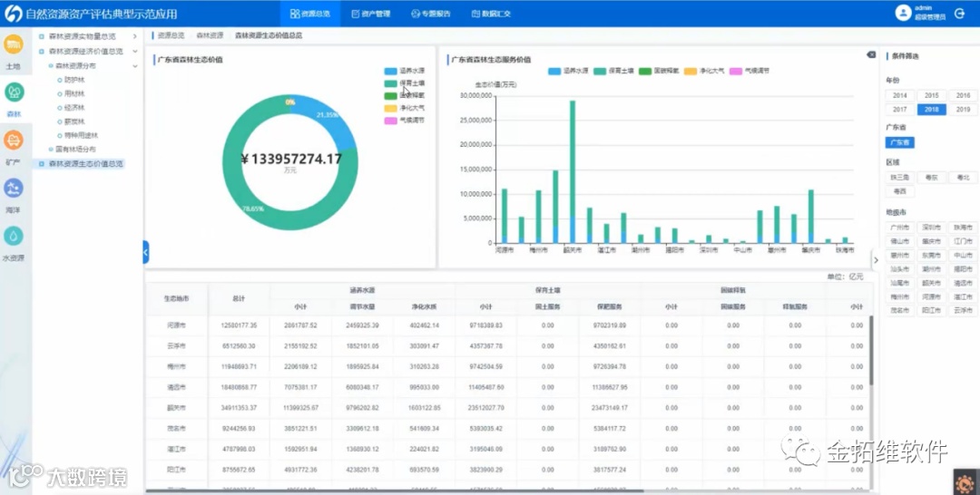Image resolution: width=980 pixels, height=495 pixels.
Task: Collapse the left tree panel with blue arrow tab
Action: [145, 252]
